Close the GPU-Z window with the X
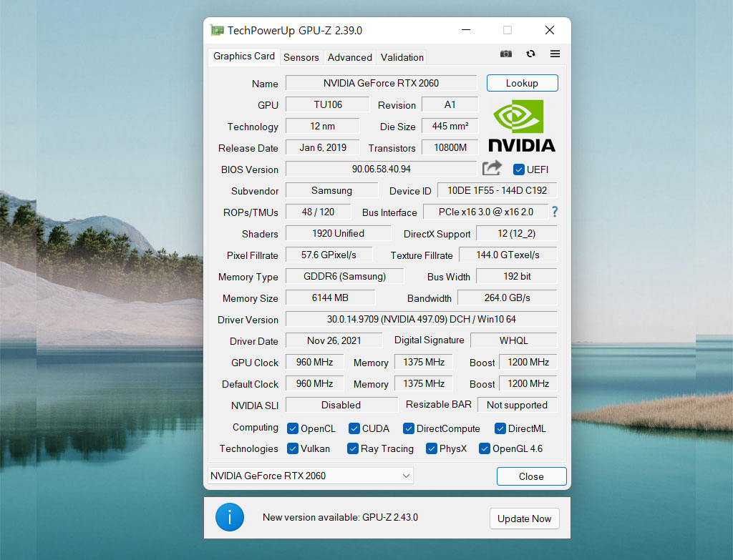Screen dimensions: 733x560 pyautogui.click(x=550, y=30)
